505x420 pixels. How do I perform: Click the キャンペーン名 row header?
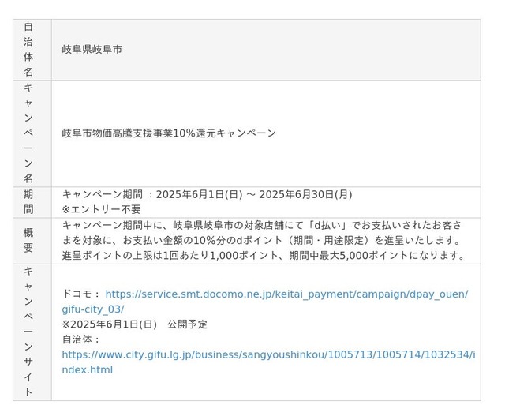point(32,133)
